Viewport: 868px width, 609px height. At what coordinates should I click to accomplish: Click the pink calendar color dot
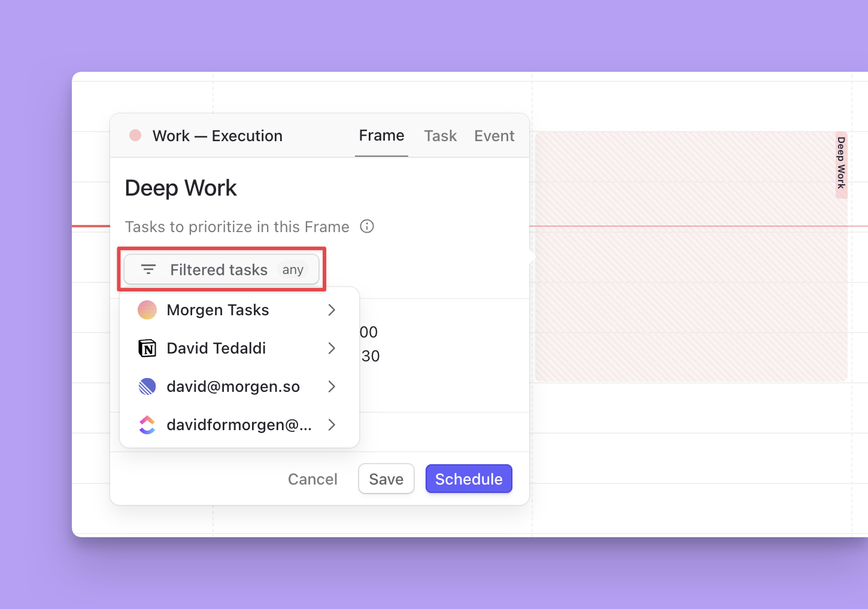tap(135, 135)
